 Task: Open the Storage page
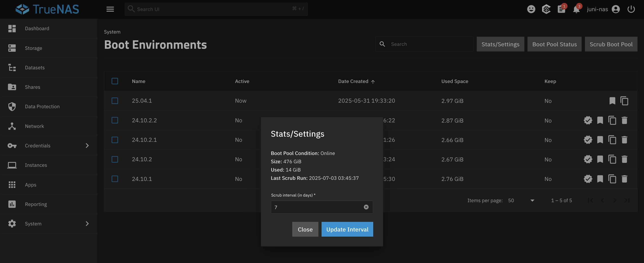(x=49, y=48)
